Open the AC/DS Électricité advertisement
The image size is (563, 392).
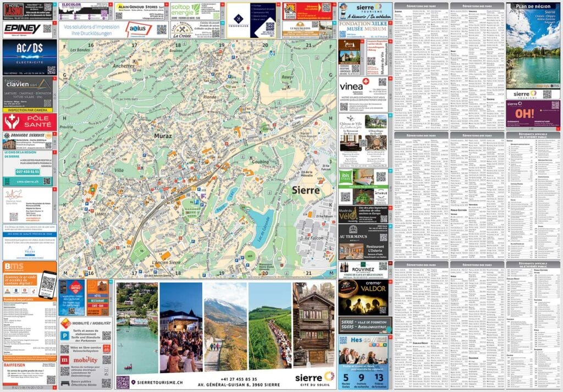click(30, 57)
